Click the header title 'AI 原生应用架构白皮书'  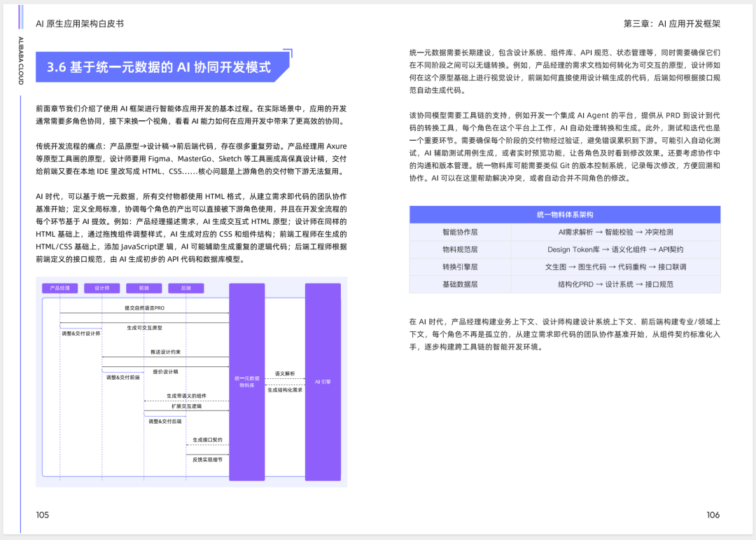pos(80,24)
